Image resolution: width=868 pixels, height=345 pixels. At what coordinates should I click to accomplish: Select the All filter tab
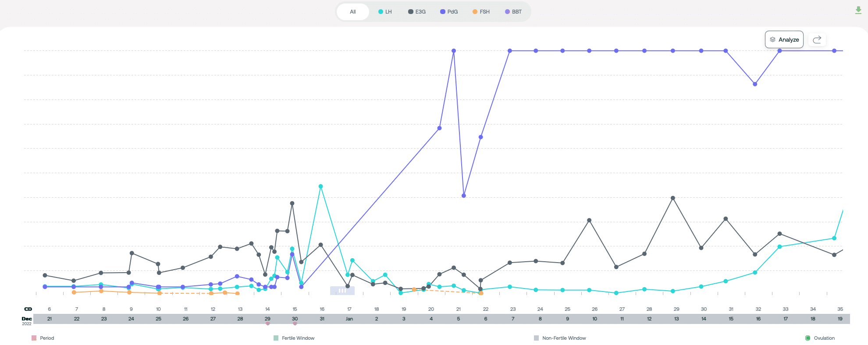tap(353, 12)
